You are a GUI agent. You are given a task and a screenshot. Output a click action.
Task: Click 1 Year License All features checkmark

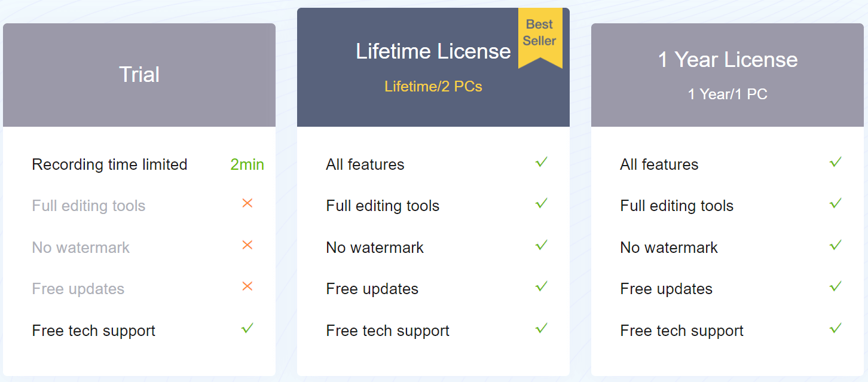(x=836, y=161)
